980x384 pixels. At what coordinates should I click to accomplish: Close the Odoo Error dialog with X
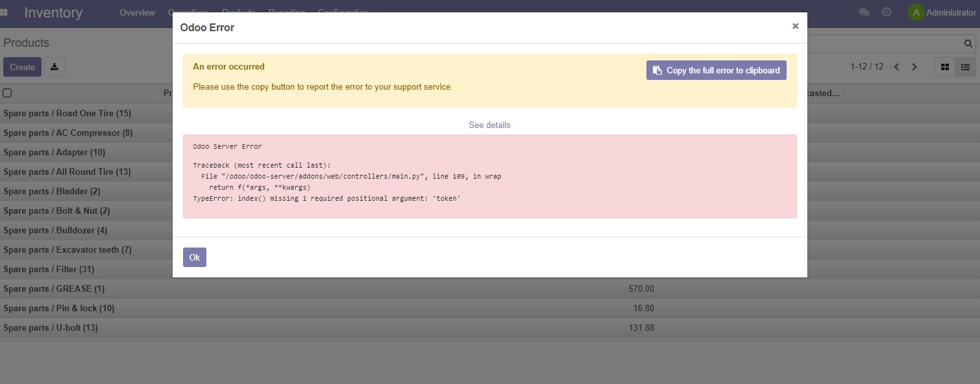click(x=795, y=26)
